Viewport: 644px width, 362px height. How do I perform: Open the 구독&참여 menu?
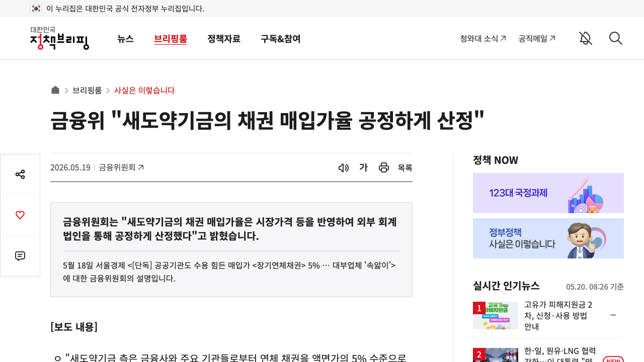coord(281,39)
